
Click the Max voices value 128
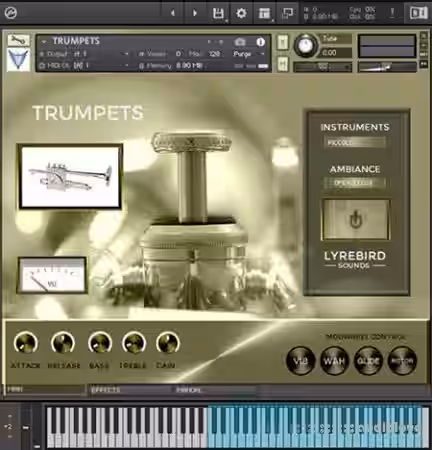214,54
